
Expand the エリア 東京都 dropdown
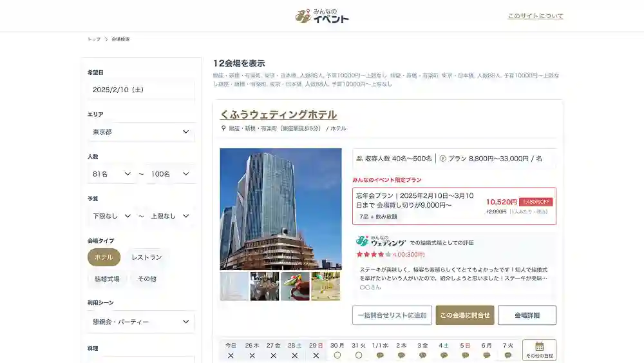(141, 132)
